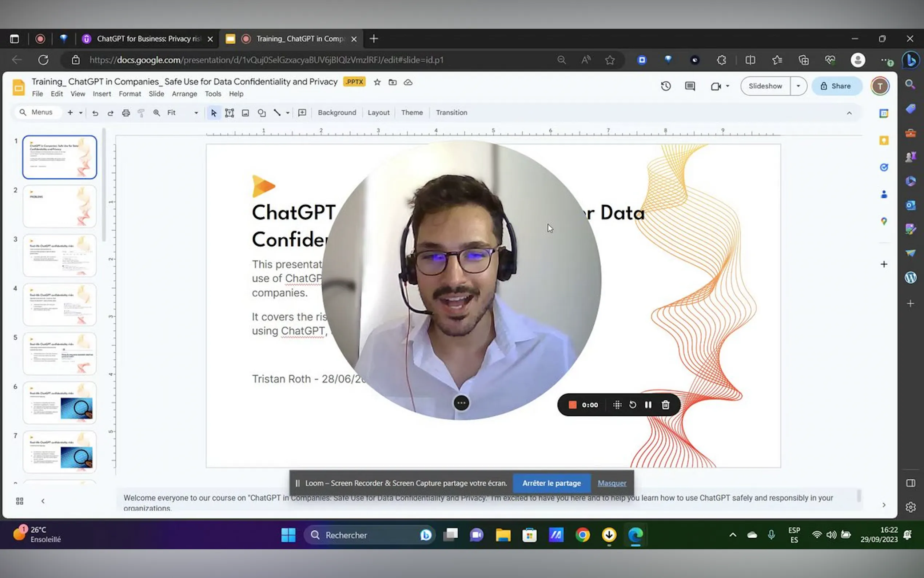
Task: Expand the new slide layout dropdown arrow
Action: click(81, 113)
